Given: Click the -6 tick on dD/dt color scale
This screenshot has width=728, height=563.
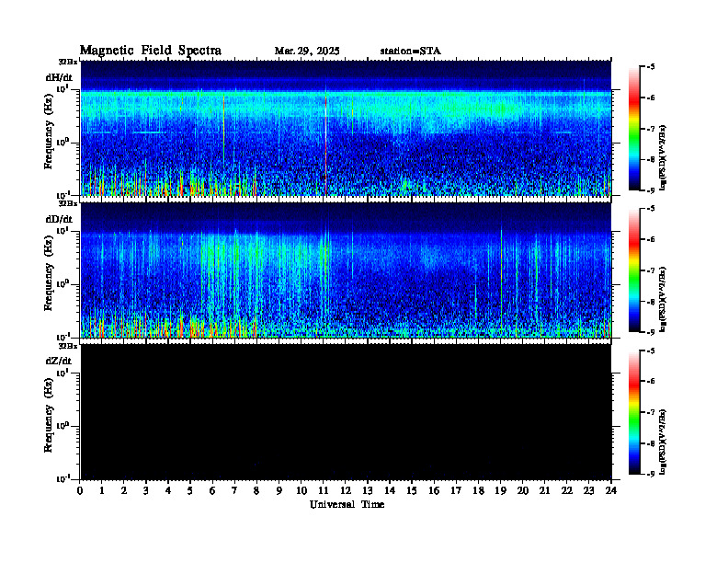Looking at the screenshot, I should click(651, 239).
